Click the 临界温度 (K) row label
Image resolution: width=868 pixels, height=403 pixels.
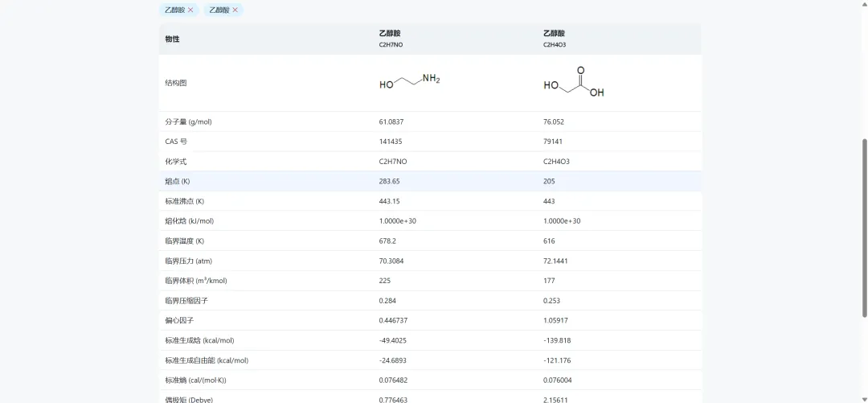point(184,241)
